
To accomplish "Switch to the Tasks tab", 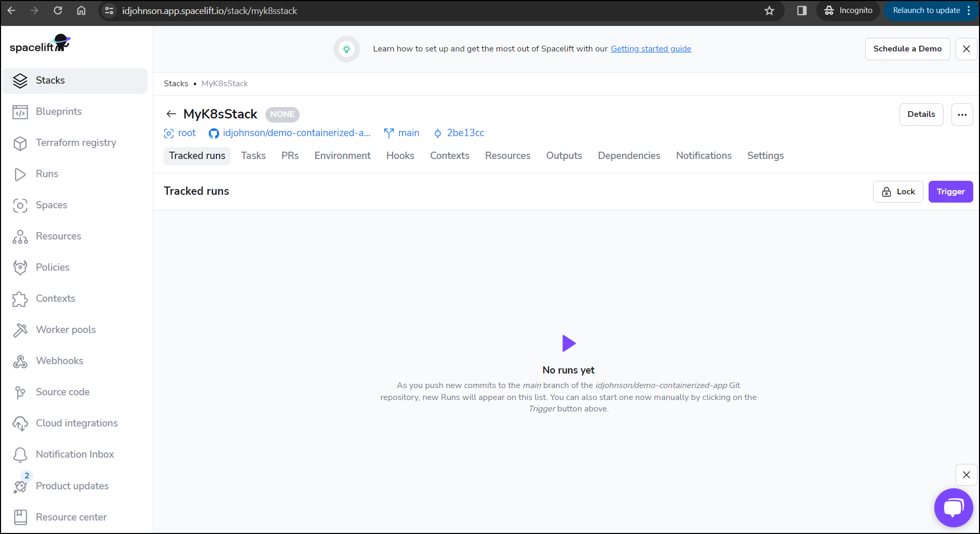I will coord(253,156).
